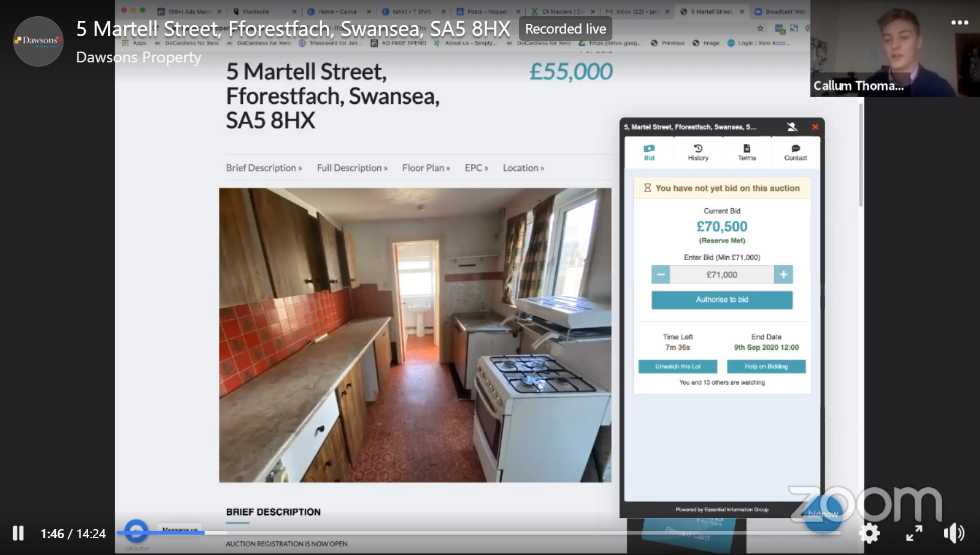Click the £55,000 guide price
This screenshot has width=980, height=555.
tap(570, 72)
